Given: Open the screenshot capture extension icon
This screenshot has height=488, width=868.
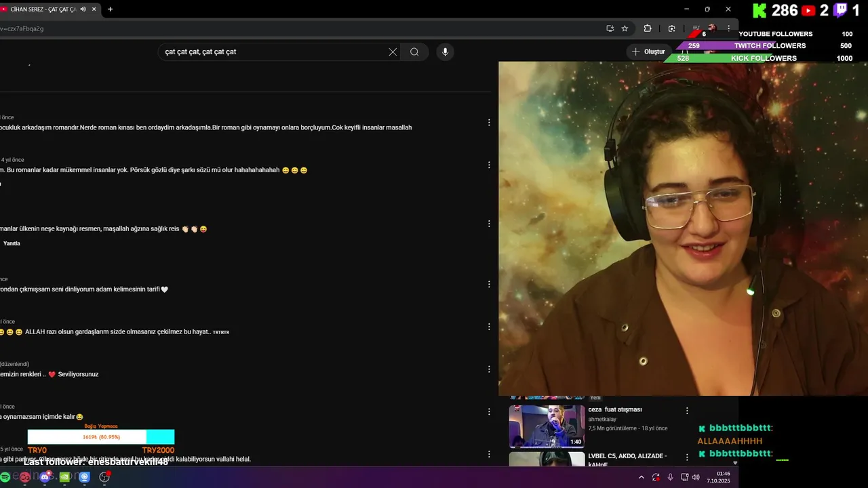Looking at the screenshot, I should [671, 28].
